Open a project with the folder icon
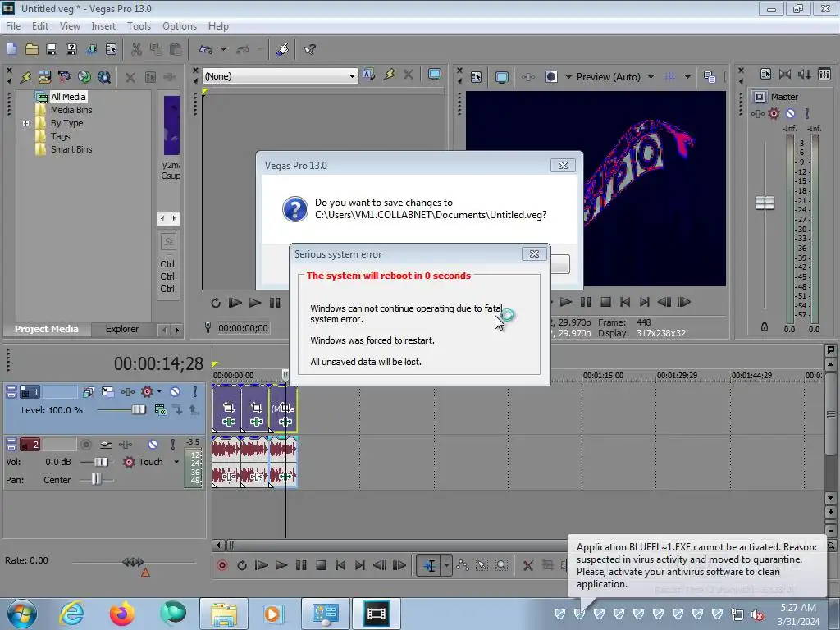 coord(32,49)
